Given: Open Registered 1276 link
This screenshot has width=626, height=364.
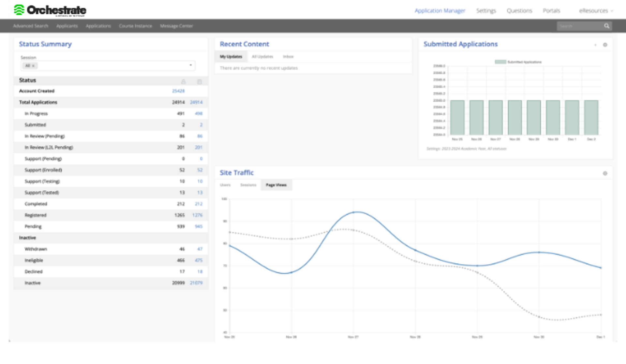Looking at the screenshot, I should click(197, 215).
